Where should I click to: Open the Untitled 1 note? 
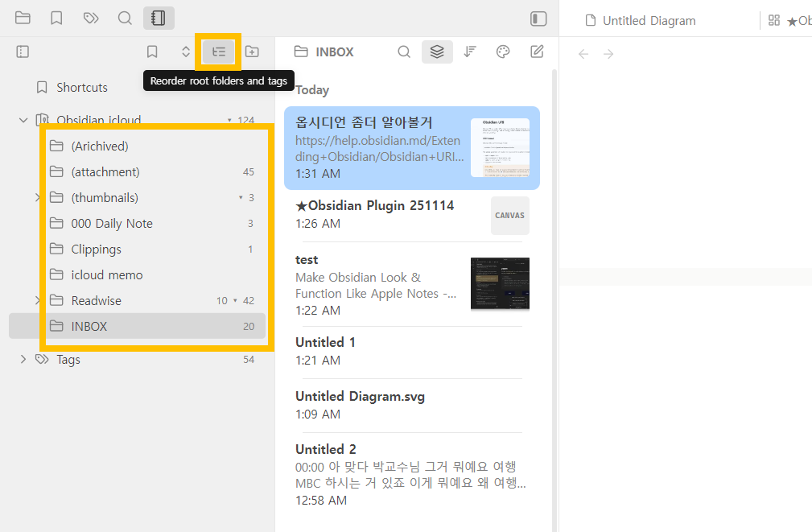[x=412, y=351]
